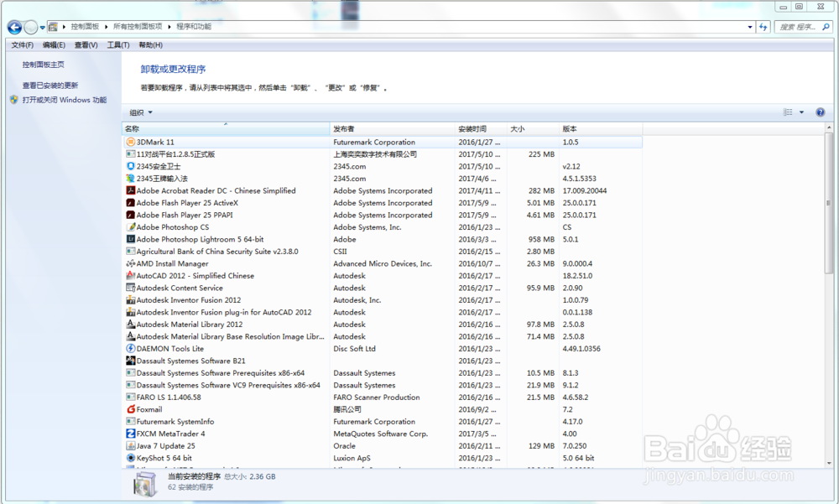Click the blue Back navigation arrow

pyautogui.click(x=14, y=27)
